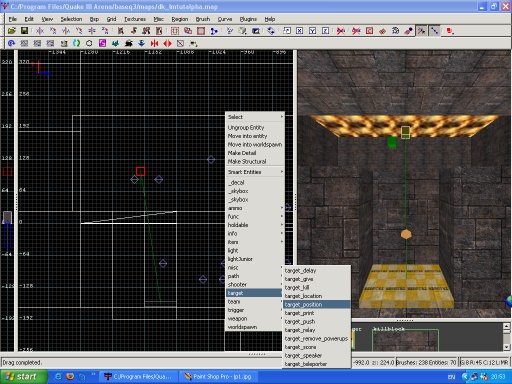The image size is (512, 384).
Task: Click the purple C icon in second toolbar
Action: pos(102,43)
